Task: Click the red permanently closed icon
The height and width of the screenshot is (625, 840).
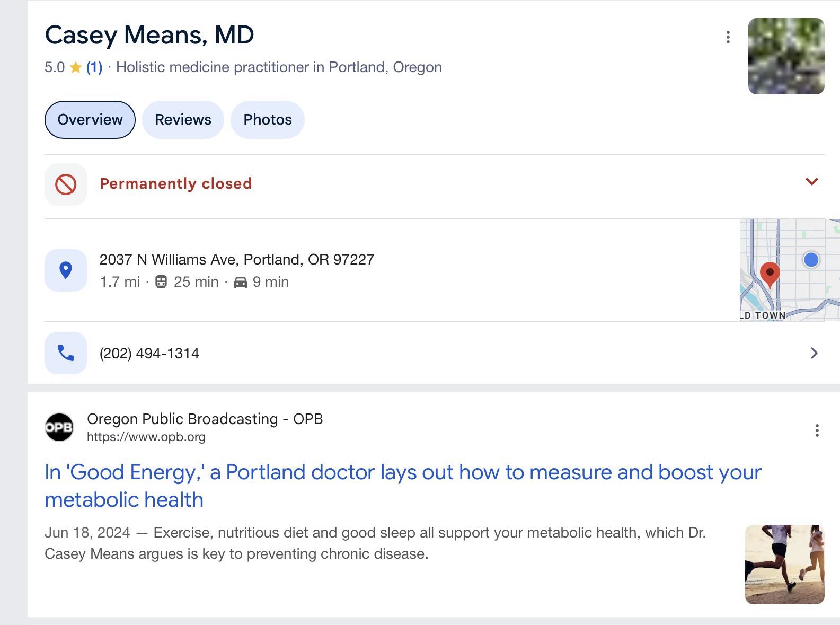Action: [66, 184]
